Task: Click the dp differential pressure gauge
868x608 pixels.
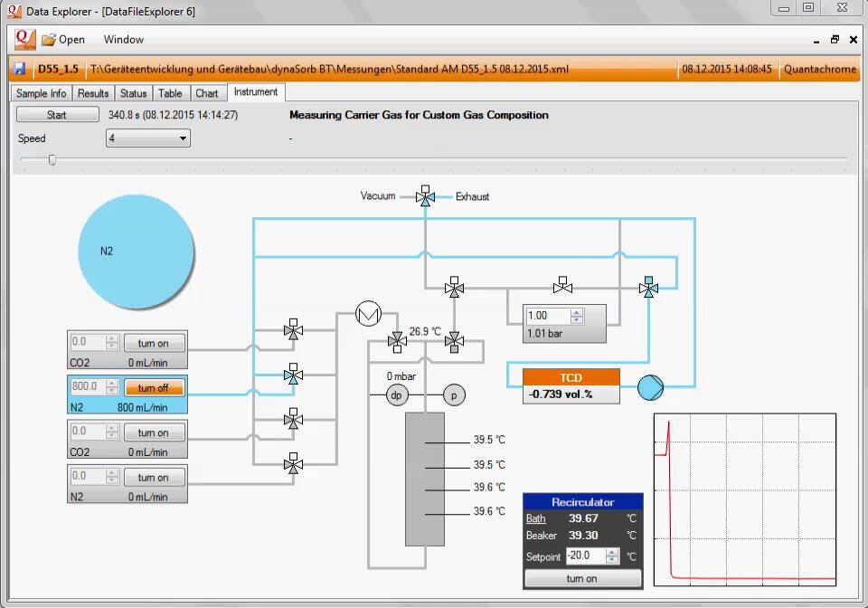Action: 398,394
